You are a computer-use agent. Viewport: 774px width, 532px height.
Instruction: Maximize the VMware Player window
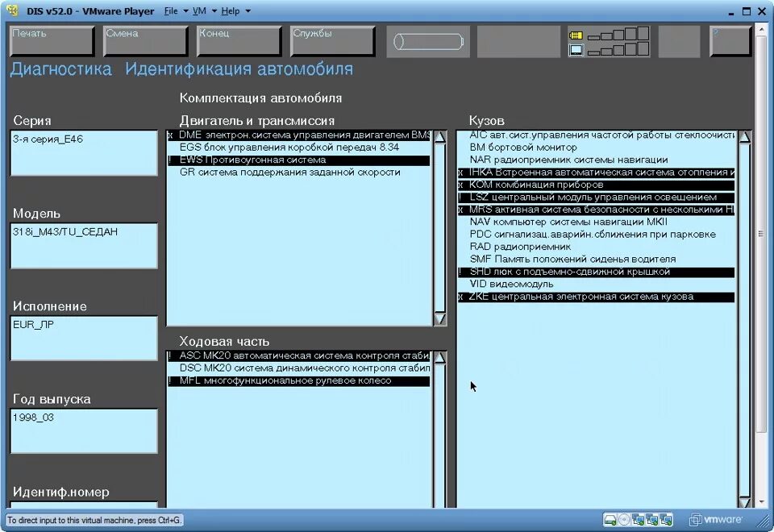pos(747,10)
